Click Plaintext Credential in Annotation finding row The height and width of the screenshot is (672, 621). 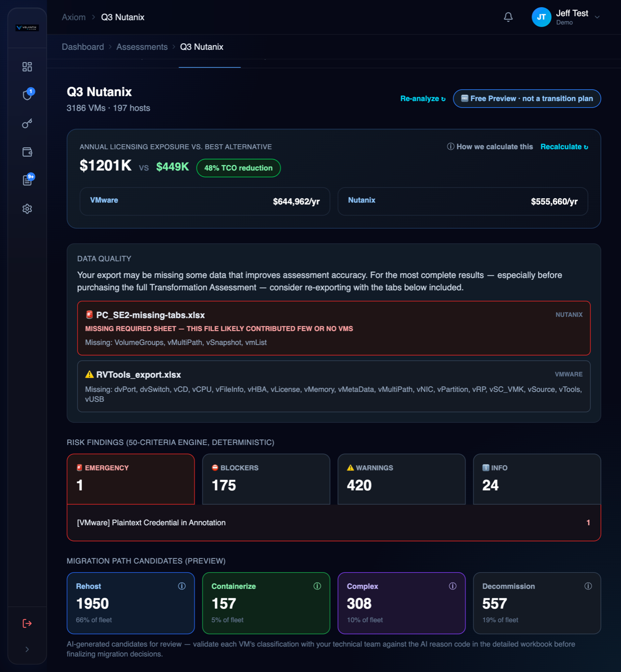(334, 523)
